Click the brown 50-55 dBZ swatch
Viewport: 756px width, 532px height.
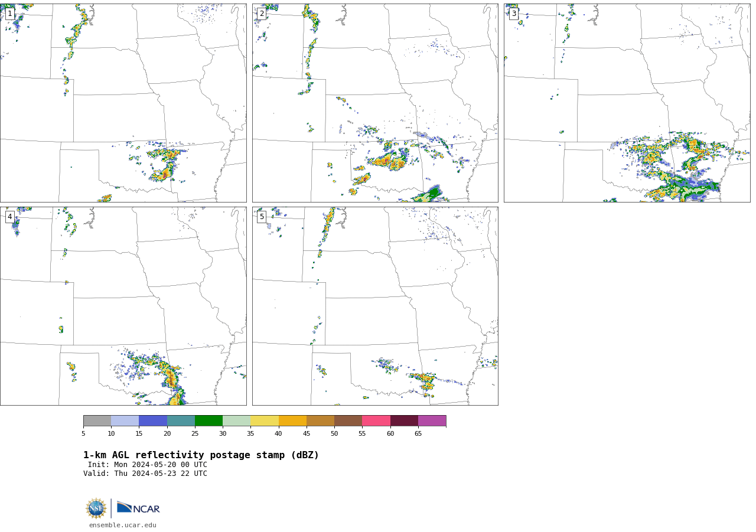pos(348,421)
